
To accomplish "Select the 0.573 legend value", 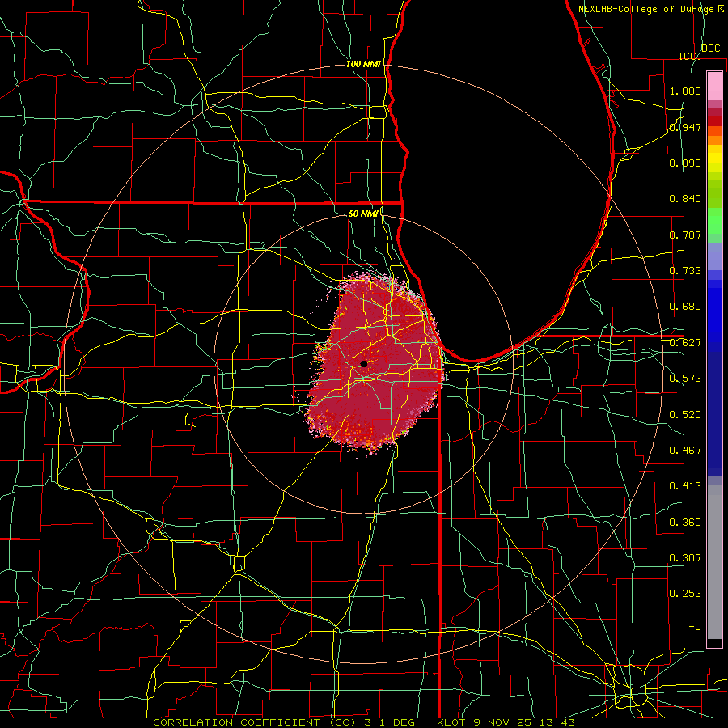I will 685,379.
